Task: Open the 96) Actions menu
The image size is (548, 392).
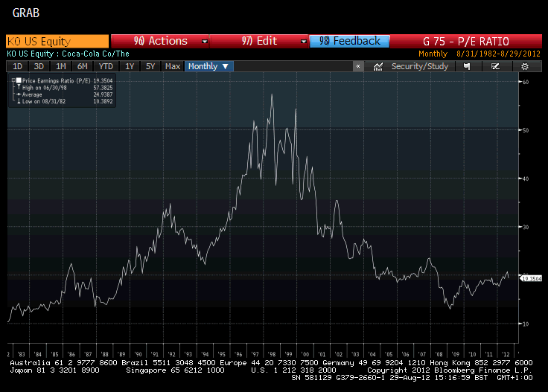Action: [160, 41]
